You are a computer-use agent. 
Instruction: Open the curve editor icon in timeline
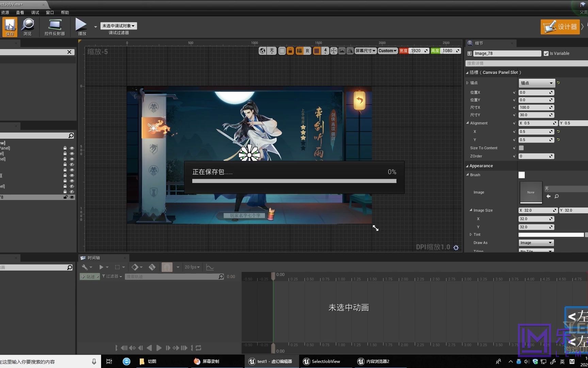[x=210, y=267]
